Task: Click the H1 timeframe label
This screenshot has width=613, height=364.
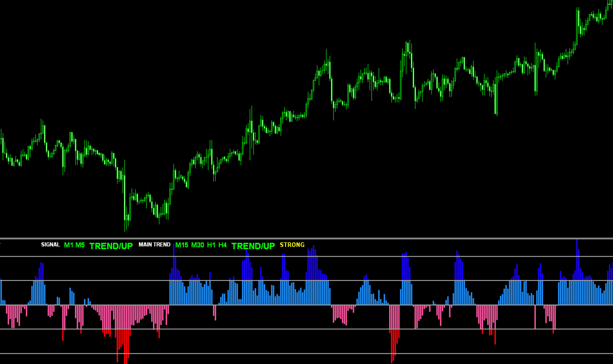Action: pos(211,245)
